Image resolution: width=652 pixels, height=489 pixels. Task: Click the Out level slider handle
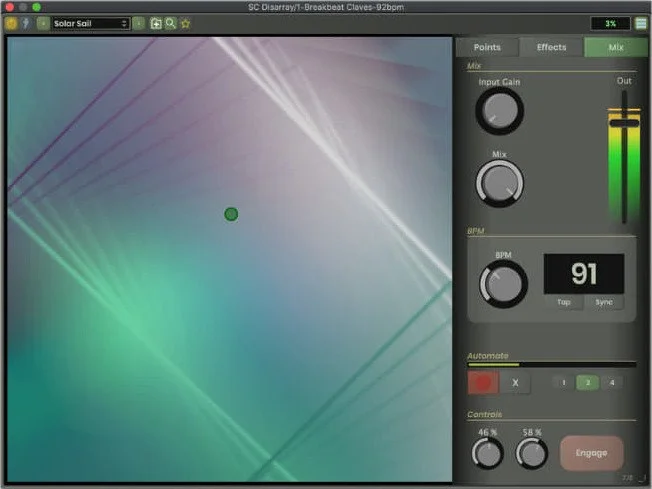[x=623, y=122]
